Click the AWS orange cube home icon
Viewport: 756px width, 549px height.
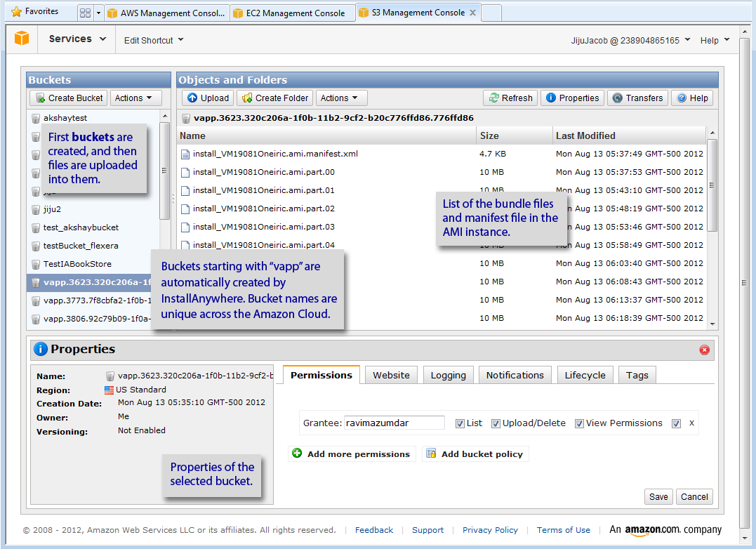tap(22, 39)
